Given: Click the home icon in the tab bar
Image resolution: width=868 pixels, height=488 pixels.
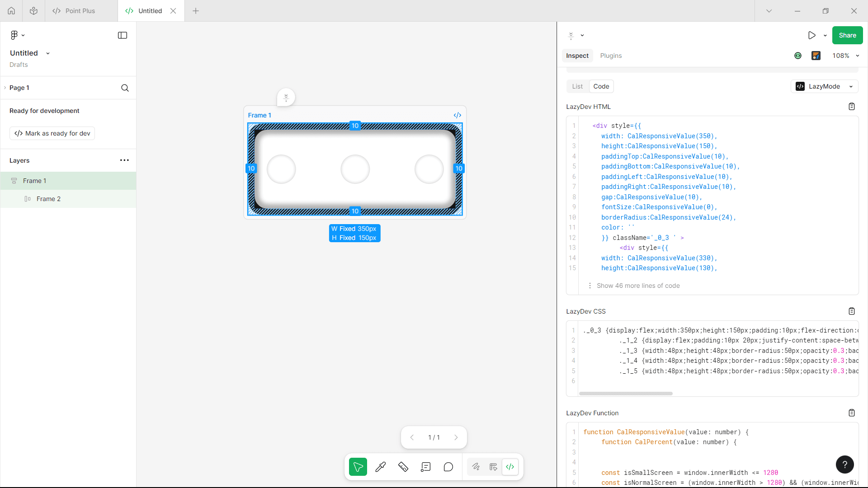Looking at the screenshot, I should click(11, 10).
